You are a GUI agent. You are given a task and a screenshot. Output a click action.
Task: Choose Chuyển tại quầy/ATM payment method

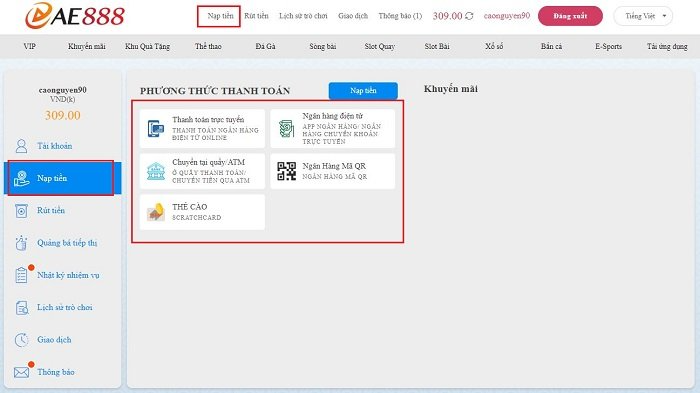(x=202, y=171)
